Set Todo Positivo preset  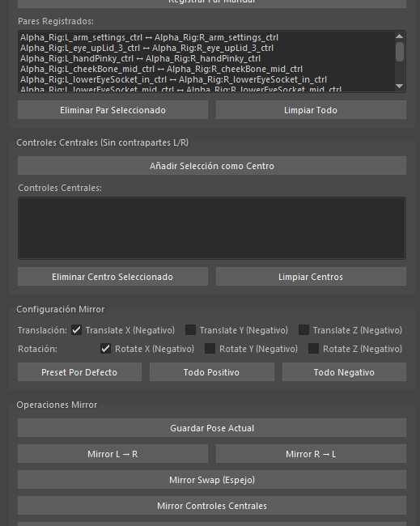pyautogui.click(x=212, y=372)
